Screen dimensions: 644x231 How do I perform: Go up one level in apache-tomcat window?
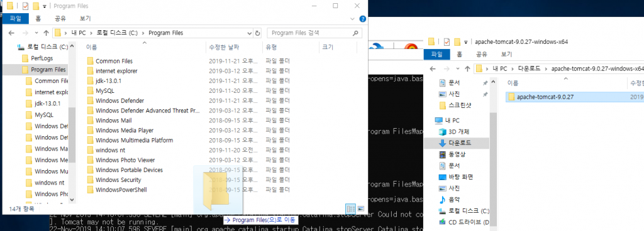click(x=467, y=68)
